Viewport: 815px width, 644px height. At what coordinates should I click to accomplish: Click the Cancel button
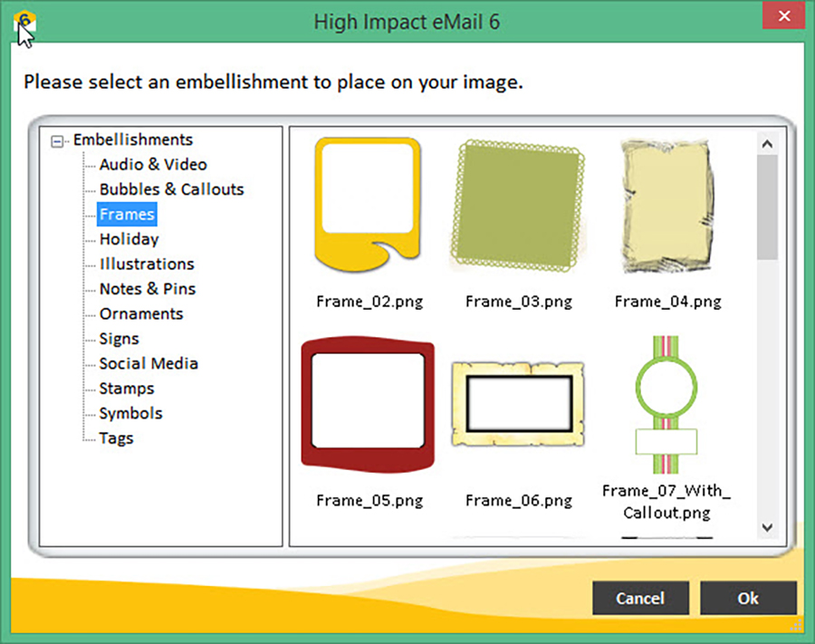[x=640, y=598]
